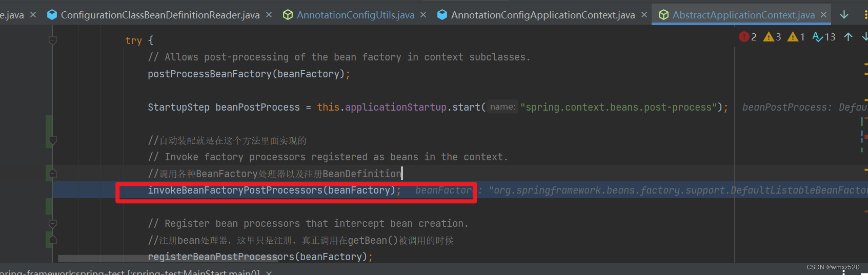868x275 pixels.
Task: Close the partially visible e.java tab
Action: pos(33,15)
